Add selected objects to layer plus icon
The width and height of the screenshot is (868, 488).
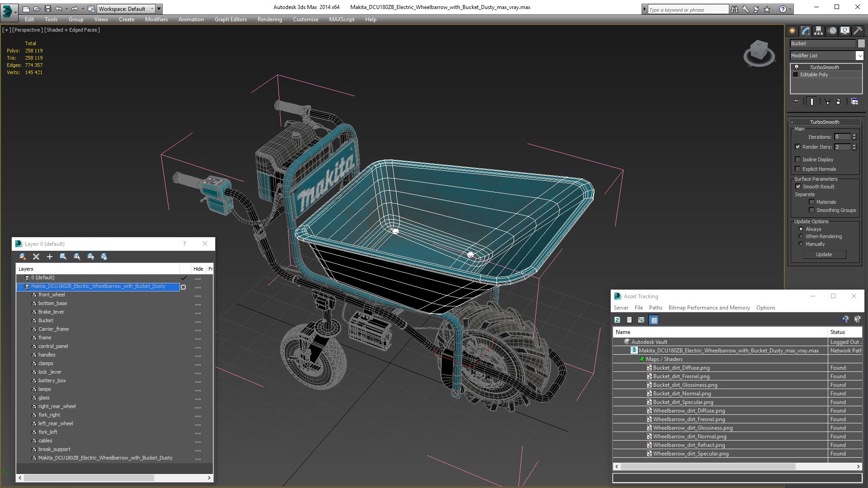tap(50, 257)
